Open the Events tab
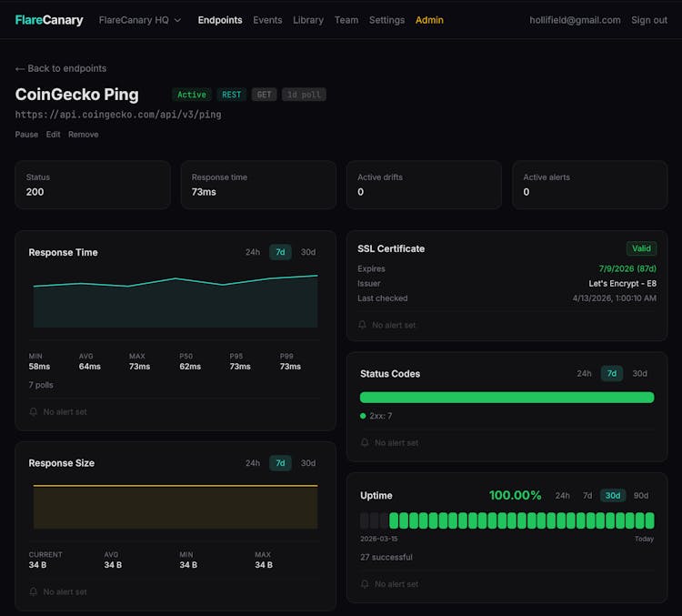Viewport: 682px width, 616px height. 267,20
